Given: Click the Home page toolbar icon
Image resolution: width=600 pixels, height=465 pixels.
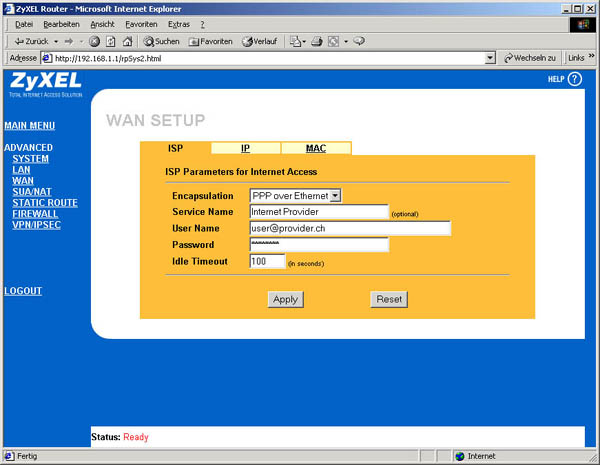Looking at the screenshot, I should 127,41.
